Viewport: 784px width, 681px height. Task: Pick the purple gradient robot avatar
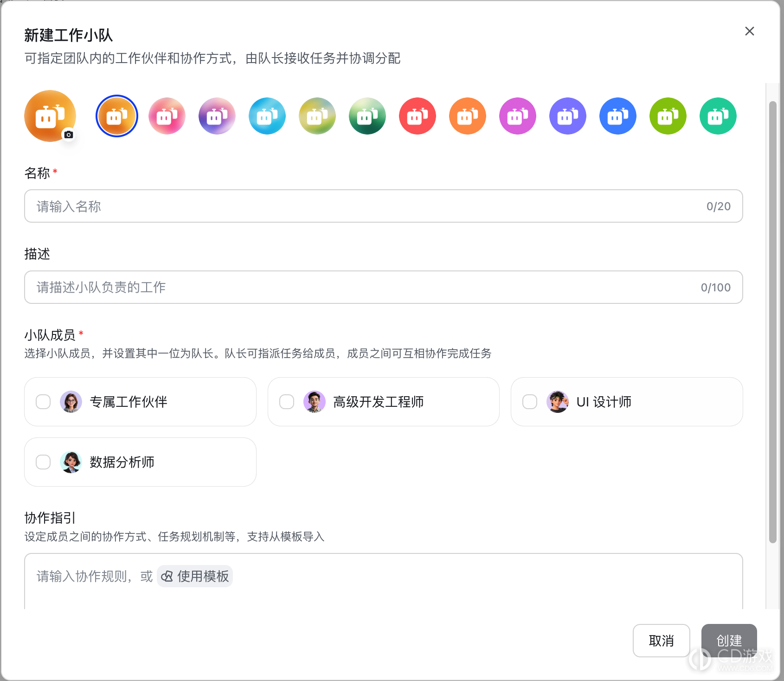[217, 116]
